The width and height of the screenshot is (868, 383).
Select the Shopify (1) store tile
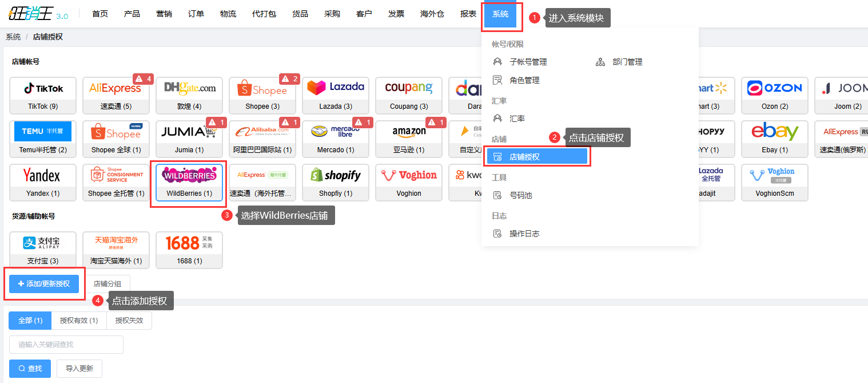click(336, 182)
